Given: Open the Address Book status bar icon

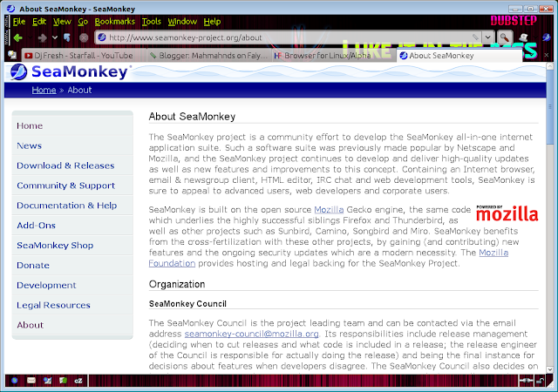Looking at the screenshot, I should tap(63, 381).
